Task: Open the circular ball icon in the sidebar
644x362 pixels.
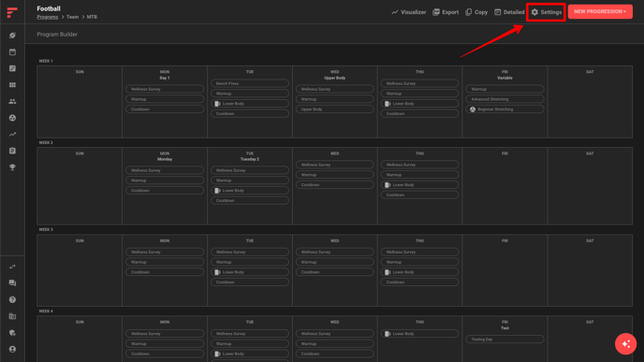Action: click(12, 118)
